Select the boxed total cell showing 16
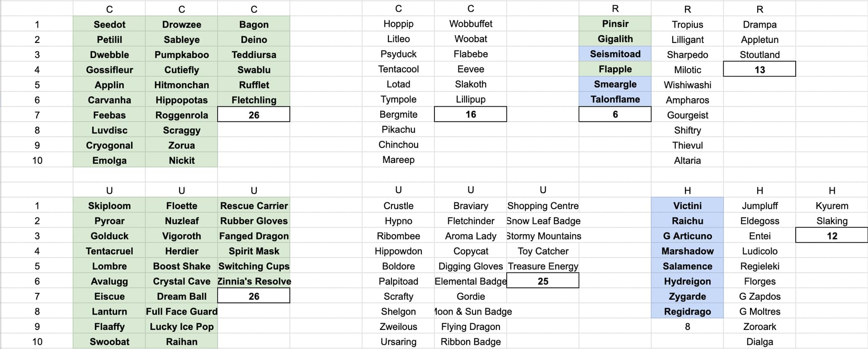 pos(471,114)
